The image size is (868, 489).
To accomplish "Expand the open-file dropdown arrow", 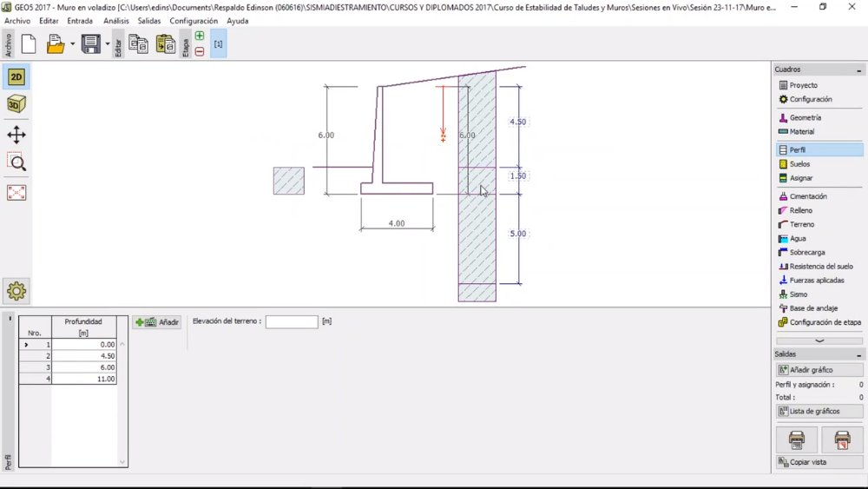I will click(x=73, y=43).
